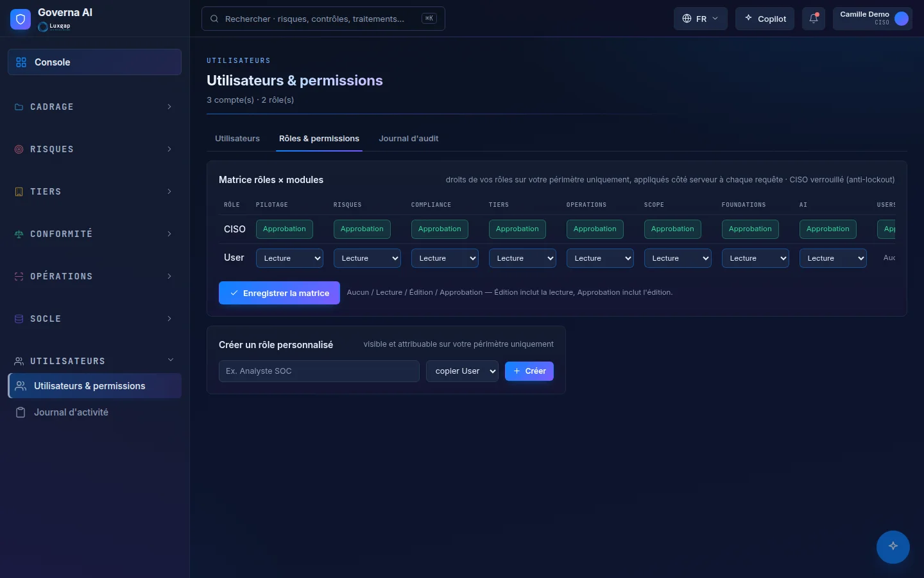Click the Camille Demo avatar circle
The image size is (924, 578).
[x=902, y=19]
